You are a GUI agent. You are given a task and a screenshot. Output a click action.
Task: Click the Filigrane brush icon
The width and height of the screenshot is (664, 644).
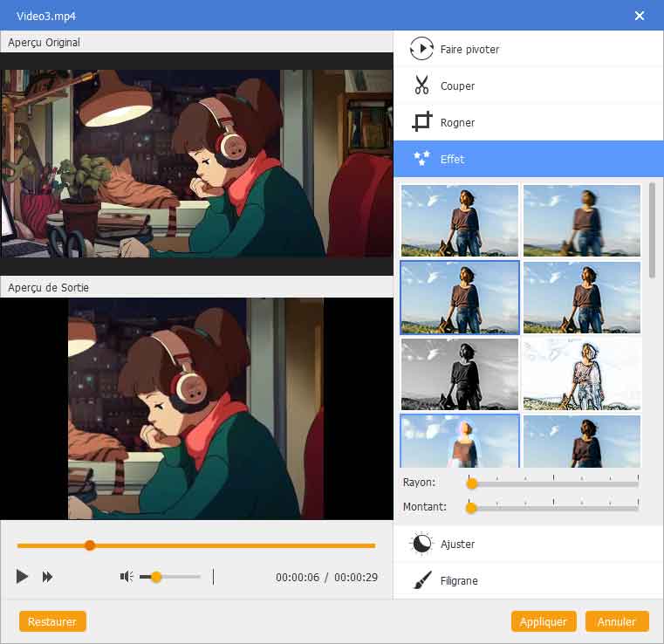pos(421,580)
